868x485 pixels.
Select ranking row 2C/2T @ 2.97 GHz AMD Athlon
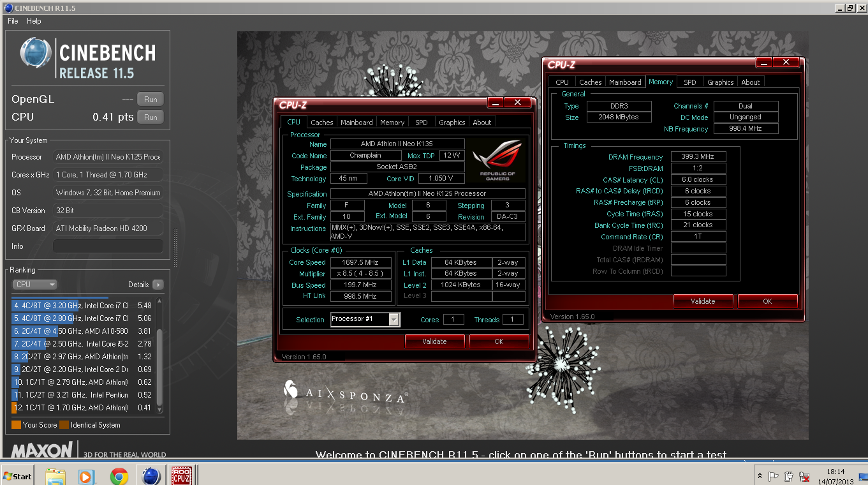click(x=83, y=357)
